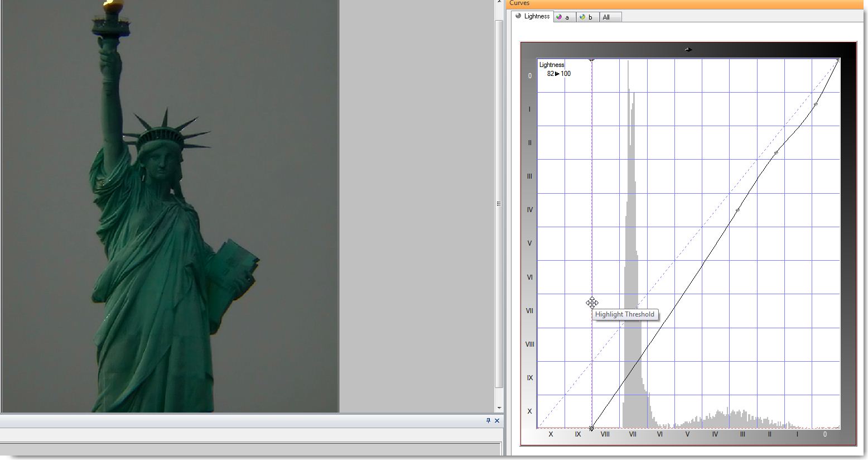The image size is (868, 460).
Task: Click the '82 ▶ 100' value readout
Action: tap(559, 74)
